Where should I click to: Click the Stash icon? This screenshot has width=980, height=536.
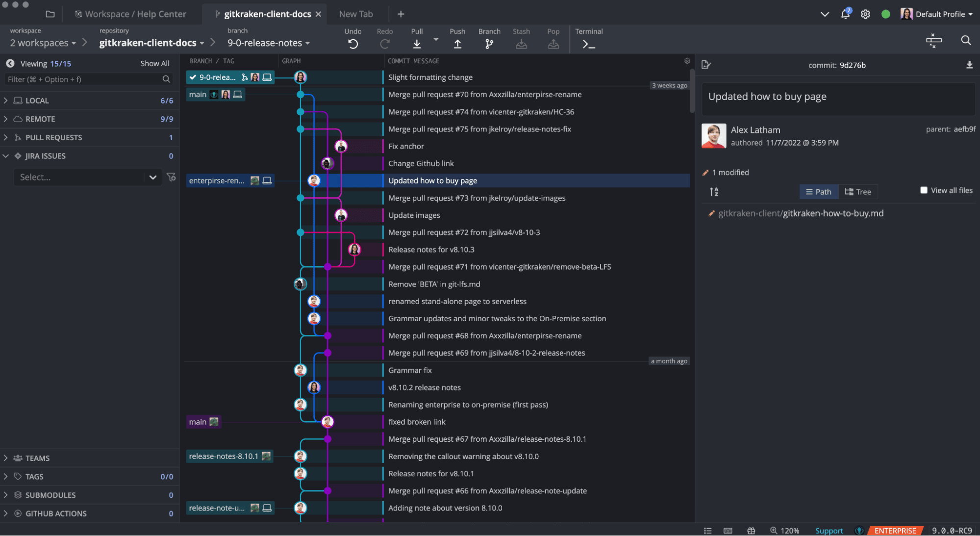(x=521, y=43)
